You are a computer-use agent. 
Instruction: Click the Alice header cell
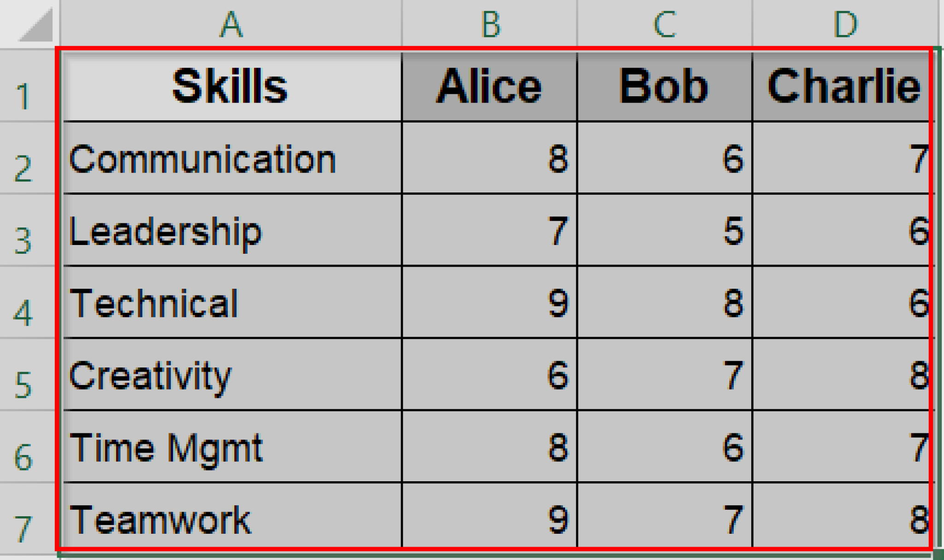(x=489, y=85)
